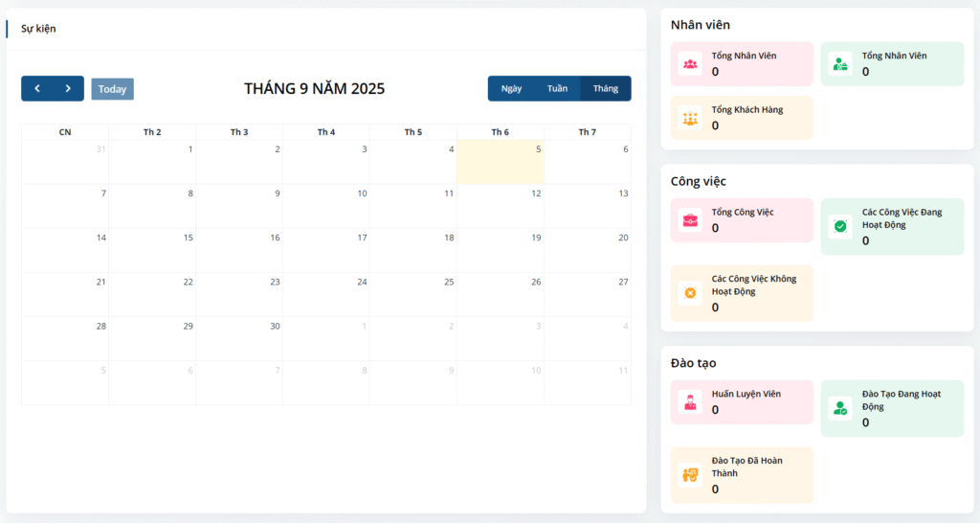Open the Các Công Việc Không Hoạt Động card
This screenshot has width=980, height=523.
pyautogui.click(x=742, y=293)
